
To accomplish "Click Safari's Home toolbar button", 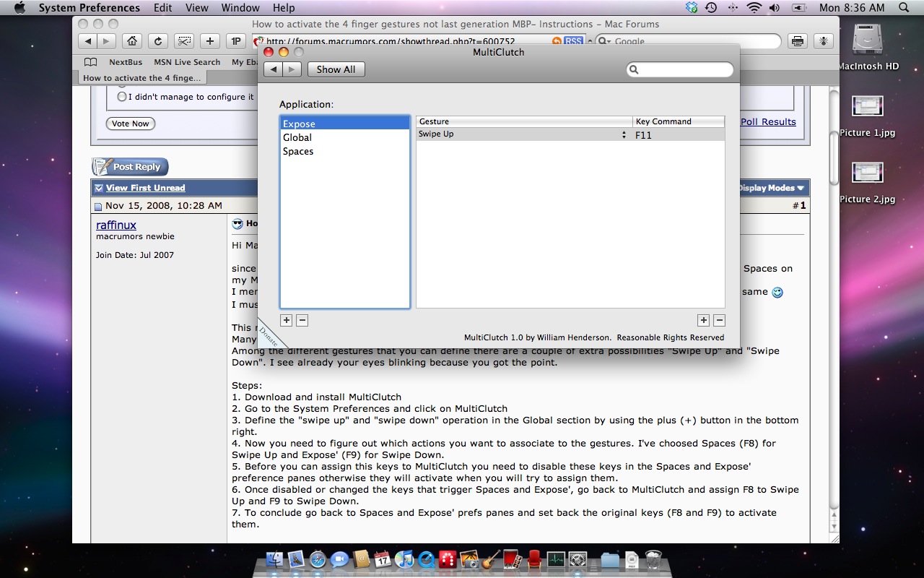I will pos(131,41).
